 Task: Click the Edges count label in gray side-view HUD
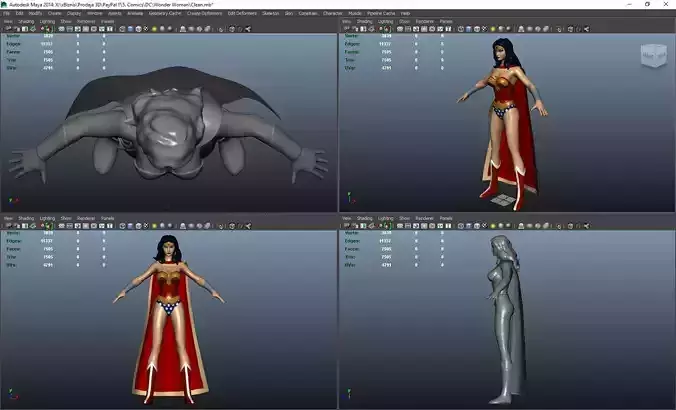click(352, 241)
